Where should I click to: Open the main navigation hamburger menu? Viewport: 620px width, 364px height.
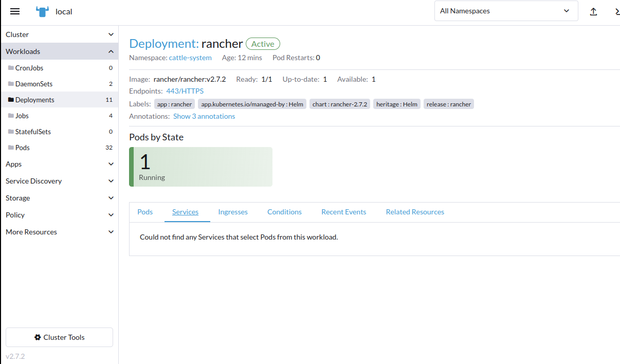pyautogui.click(x=14, y=11)
